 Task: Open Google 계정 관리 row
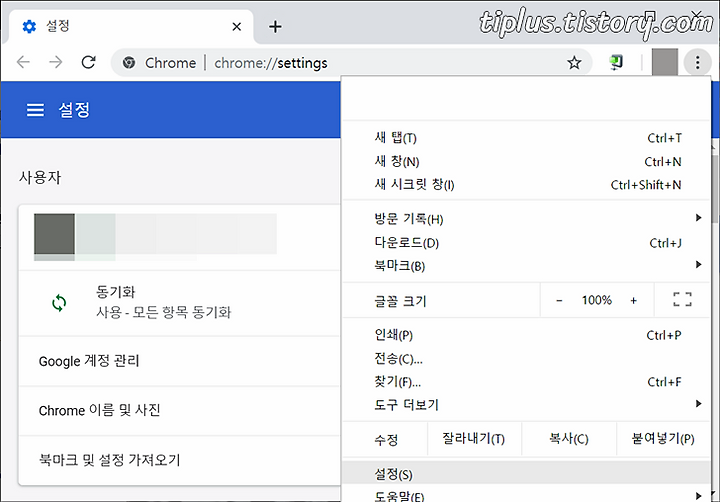[180, 361]
